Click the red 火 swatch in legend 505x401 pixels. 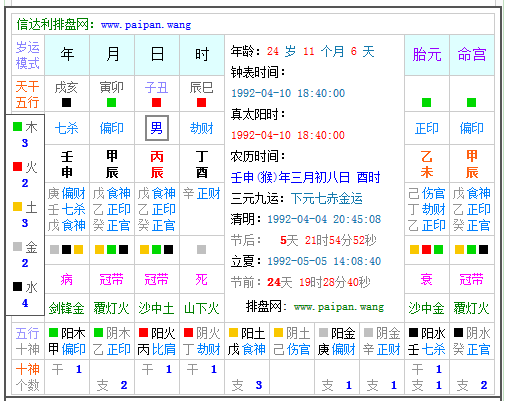coord(17,166)
